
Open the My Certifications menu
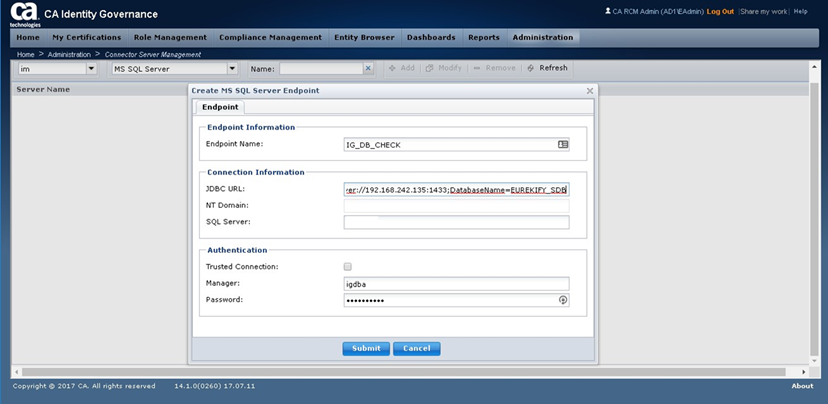pos(87,37)
